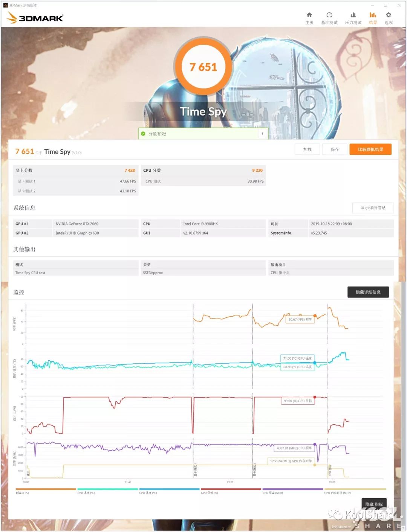407x532 pixels.
Task: Click the 隐藏 指标 button
Action: 374,504
